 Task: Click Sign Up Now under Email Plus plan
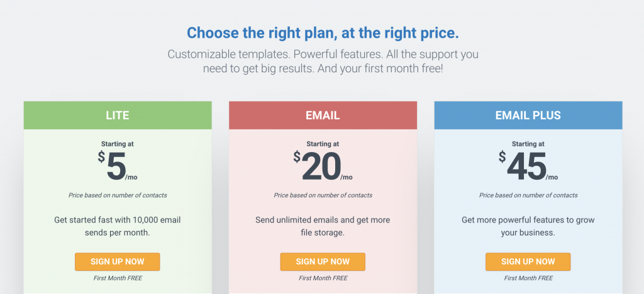[528, 261]
